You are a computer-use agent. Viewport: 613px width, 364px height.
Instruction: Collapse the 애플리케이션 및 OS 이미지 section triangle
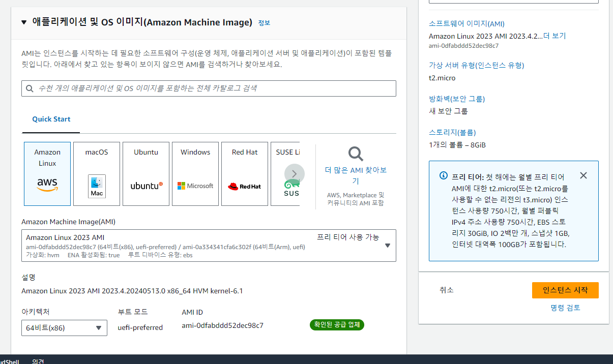click(24, 22)
